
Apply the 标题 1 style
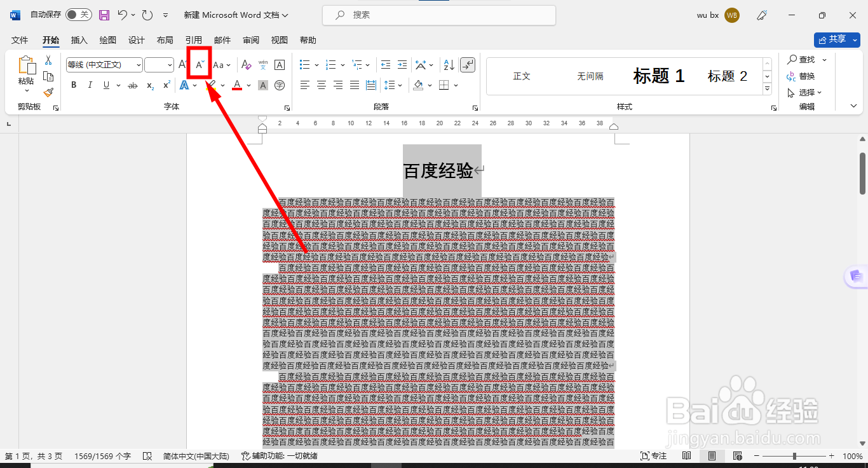click(659, 76)
